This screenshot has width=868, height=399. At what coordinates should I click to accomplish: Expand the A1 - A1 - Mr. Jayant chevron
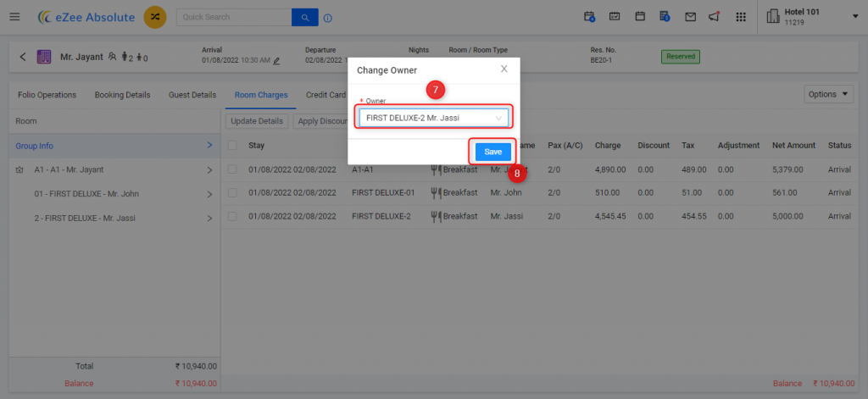210,170
